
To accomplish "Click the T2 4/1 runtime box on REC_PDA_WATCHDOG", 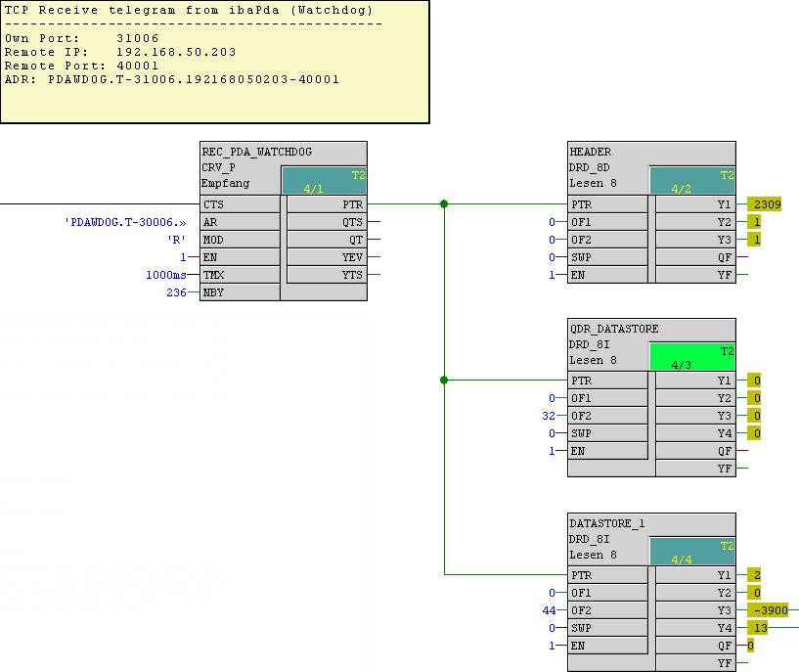I will 324,181.
